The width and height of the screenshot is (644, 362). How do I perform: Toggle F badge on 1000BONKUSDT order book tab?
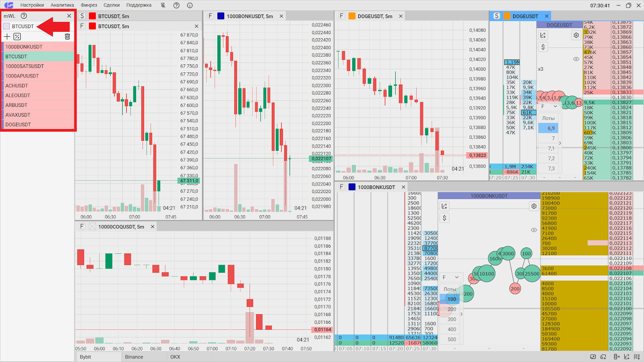click(342, 187)
